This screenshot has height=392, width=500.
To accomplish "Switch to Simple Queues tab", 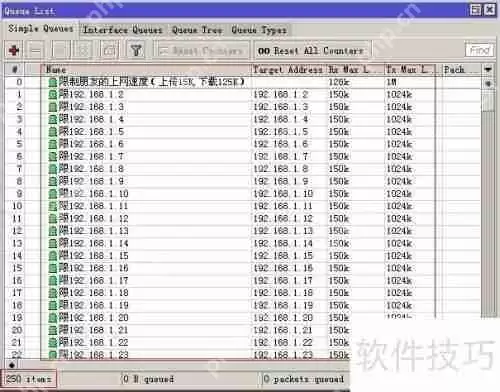I will click(40, 29).
